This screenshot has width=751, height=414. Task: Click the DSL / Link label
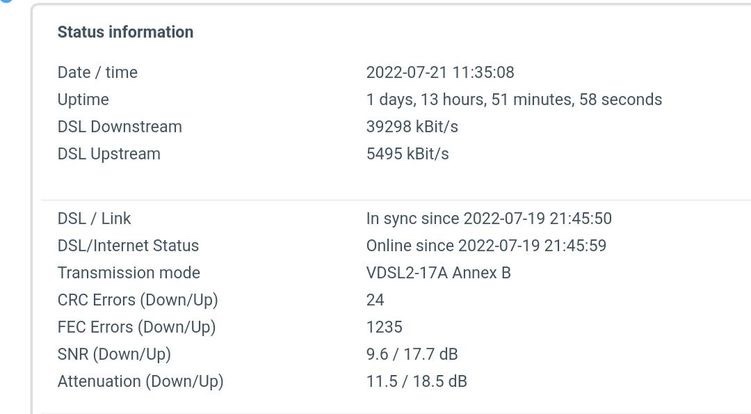click(x=94, y=218)
